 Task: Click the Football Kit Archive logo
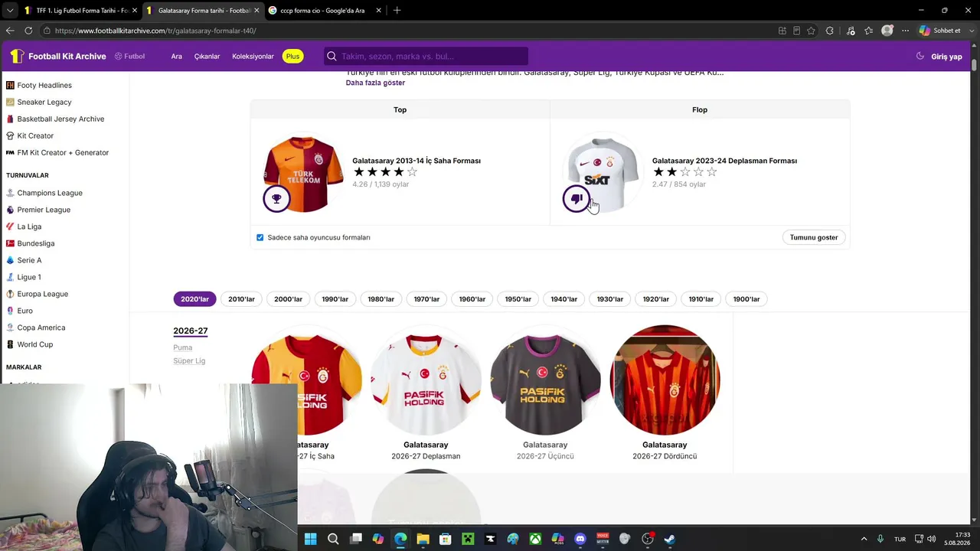(58, 56)
